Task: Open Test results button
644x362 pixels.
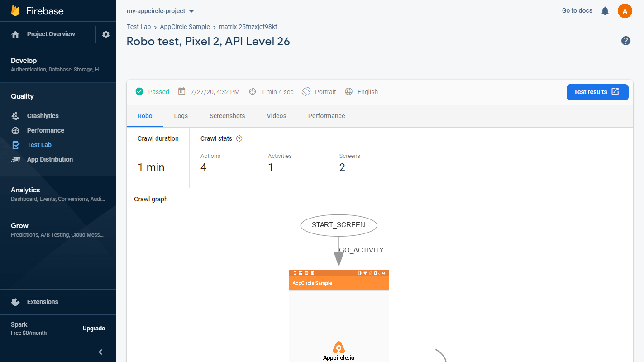Action: click(597, 92)
